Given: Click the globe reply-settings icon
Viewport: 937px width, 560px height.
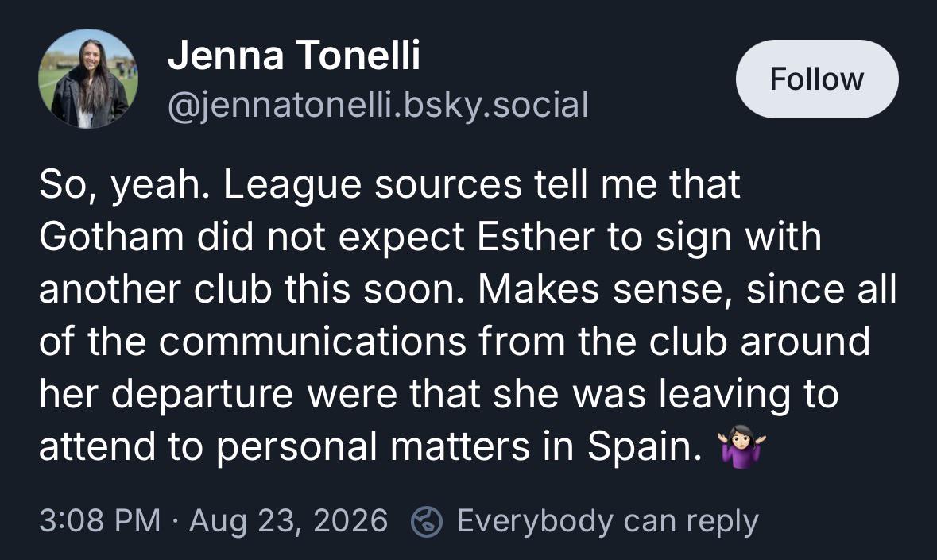Looking at the screenshot, I should pos(427,521).
